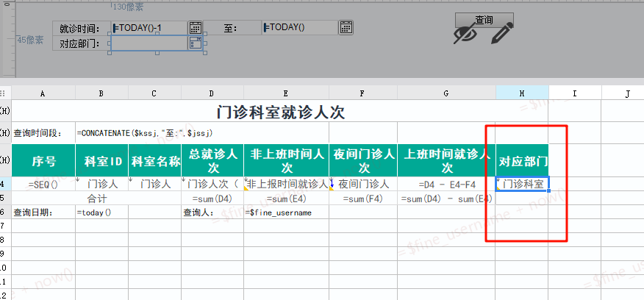
Task: Select the 科室名称 header cell
Action: (x=155, y=161)
